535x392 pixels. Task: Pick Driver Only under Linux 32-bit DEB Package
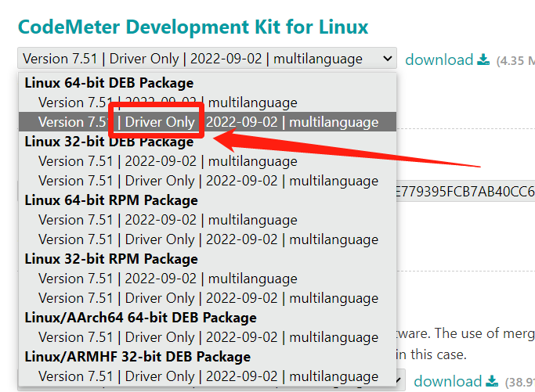(x=208, y=181)
